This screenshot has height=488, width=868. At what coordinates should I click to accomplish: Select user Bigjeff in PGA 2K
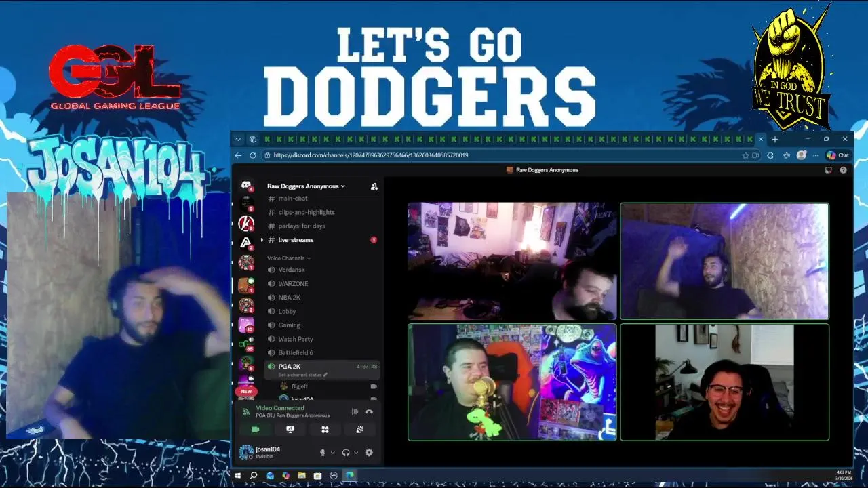[299, 386]
